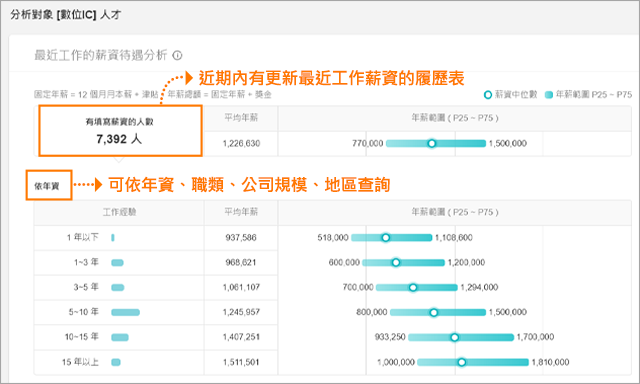
Task: Click the headcount bar next to 1~3 年
Action: 118,262
